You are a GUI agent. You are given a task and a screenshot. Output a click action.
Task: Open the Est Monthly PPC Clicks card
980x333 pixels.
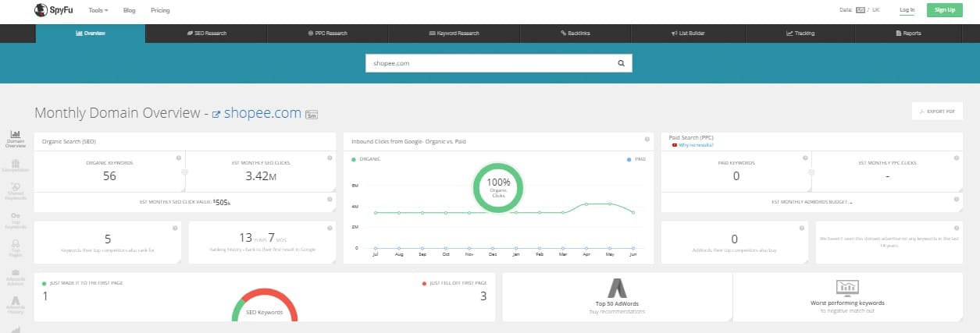point(886,172)
